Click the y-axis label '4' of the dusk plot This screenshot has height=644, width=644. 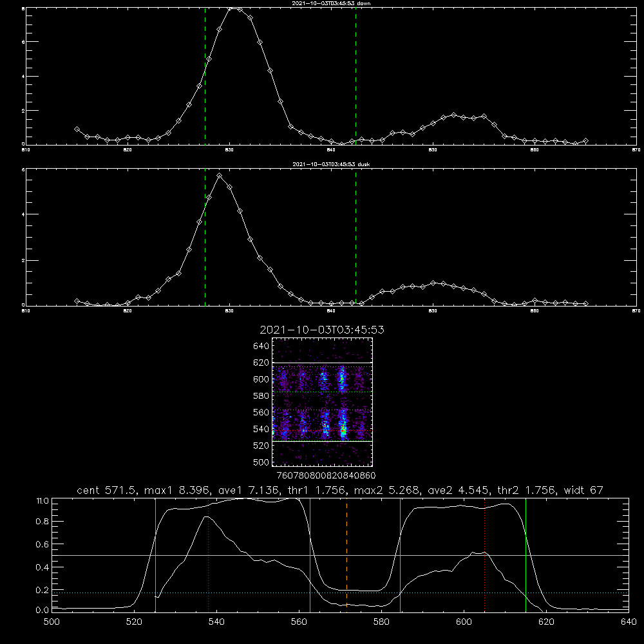click(x=23, y=214)
